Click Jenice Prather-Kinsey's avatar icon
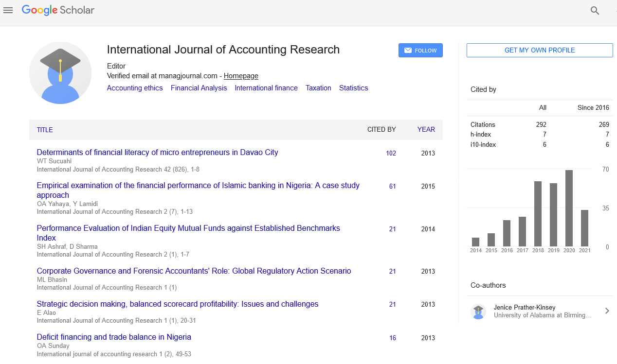617x364 pixels. coord(478,312)
